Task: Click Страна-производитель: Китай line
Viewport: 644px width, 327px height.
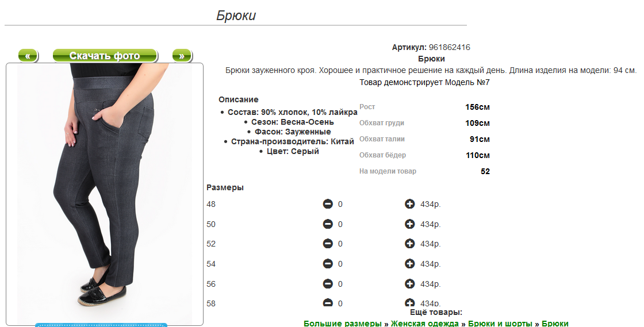Action: (293, 141)
